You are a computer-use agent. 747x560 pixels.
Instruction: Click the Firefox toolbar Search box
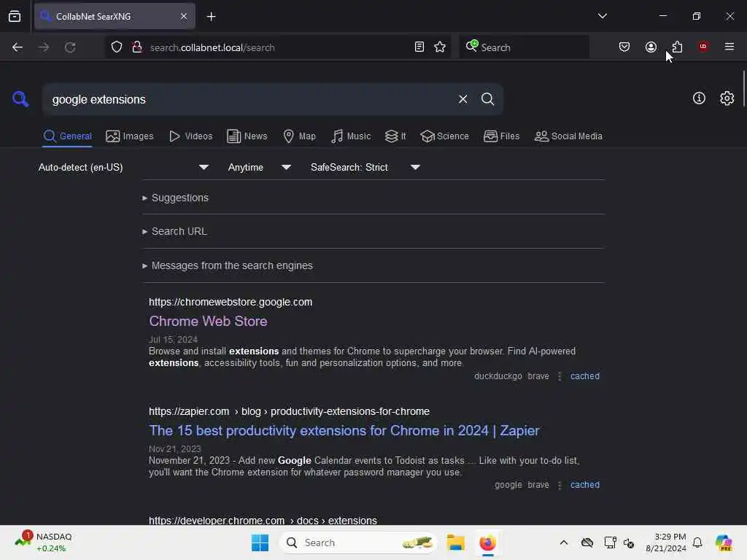coord(524,47)
